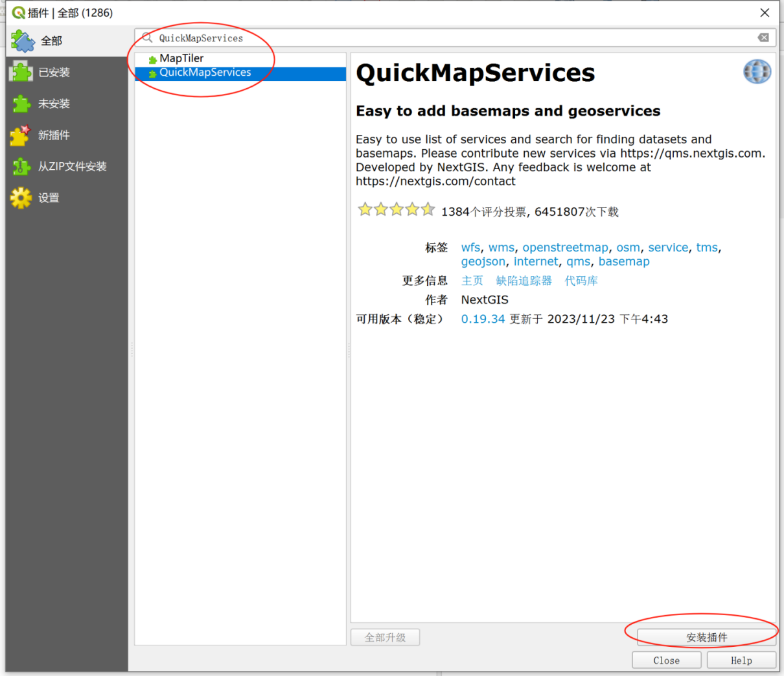Open 从ZIP文件安装 install from ZIP tab
Viewport: 784px width, 676px height.
pyautogui.click(x=67, y=167)
